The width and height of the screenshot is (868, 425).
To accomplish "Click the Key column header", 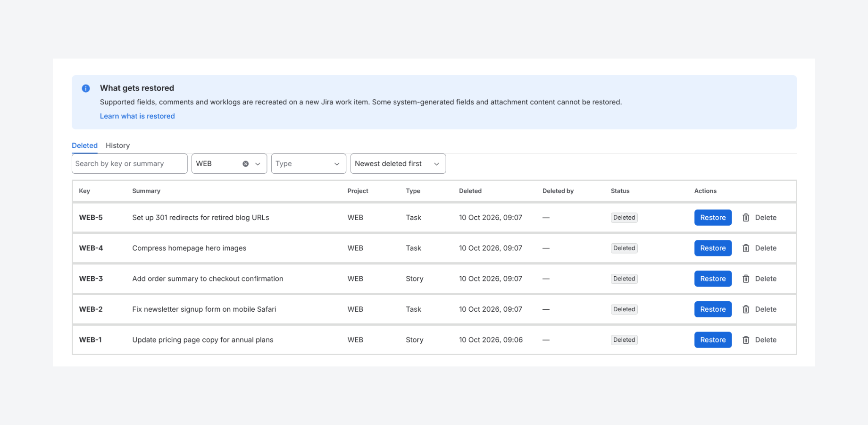I will click(x=84, y=191).
